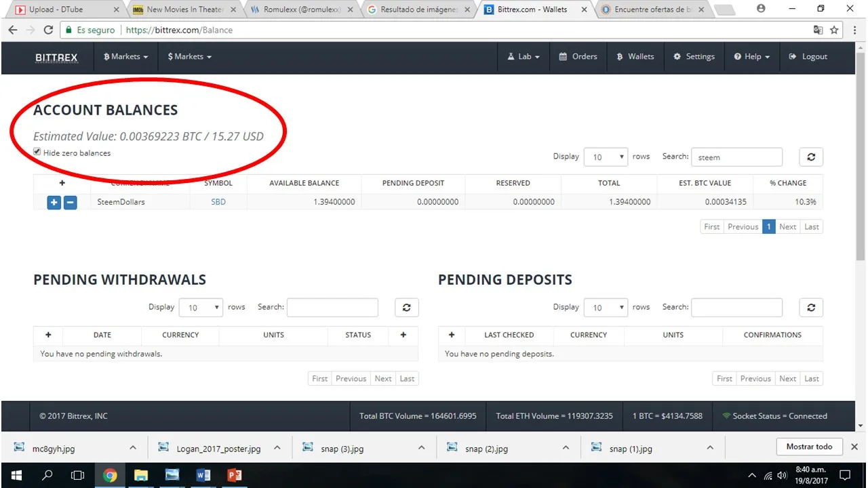Image resolution: width=868 pixels, height=488 pixels.
Task: Open Settings in the navbar
Action: [x=694, y=57]
